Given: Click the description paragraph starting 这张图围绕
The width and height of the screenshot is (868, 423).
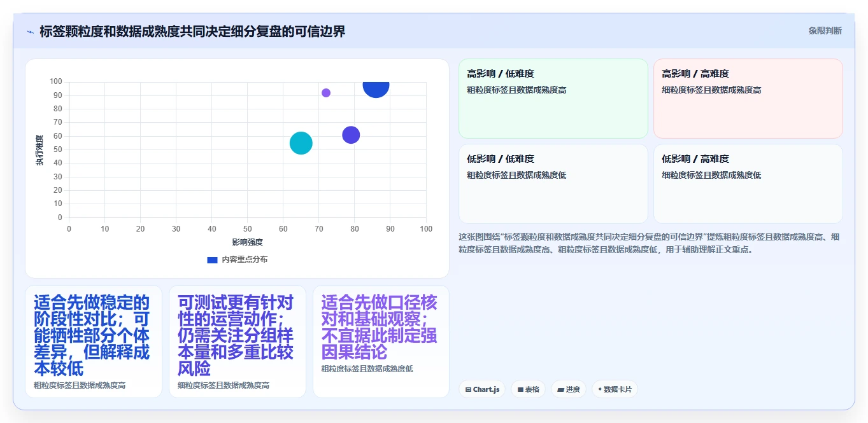Looking at the screenshot, I should click(650, 243).
